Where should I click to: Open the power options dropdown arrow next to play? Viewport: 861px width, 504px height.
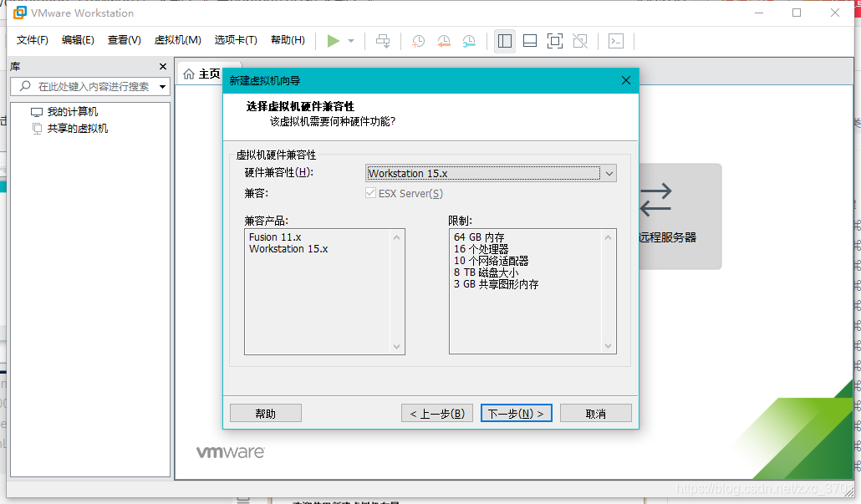pyautogui.click(x=351, y=41)
